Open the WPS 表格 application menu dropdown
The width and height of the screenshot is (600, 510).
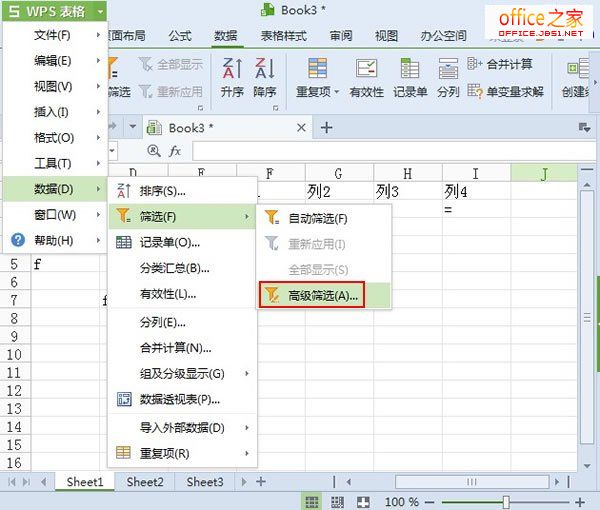coord(55,11)
